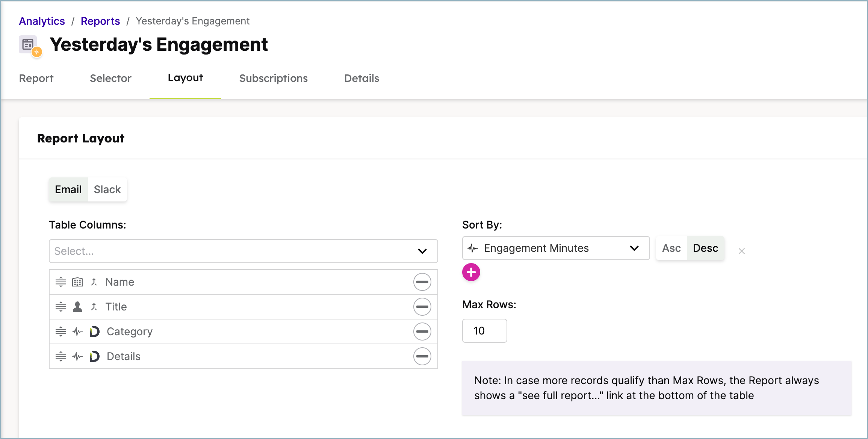Switch layout to Email
The height and width of the screenshot is (439, 868).
tap(68, 189)
